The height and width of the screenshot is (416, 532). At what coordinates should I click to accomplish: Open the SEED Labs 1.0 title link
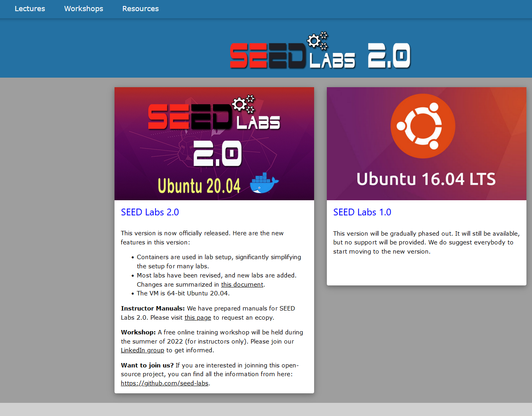click(x=362, y=212)
